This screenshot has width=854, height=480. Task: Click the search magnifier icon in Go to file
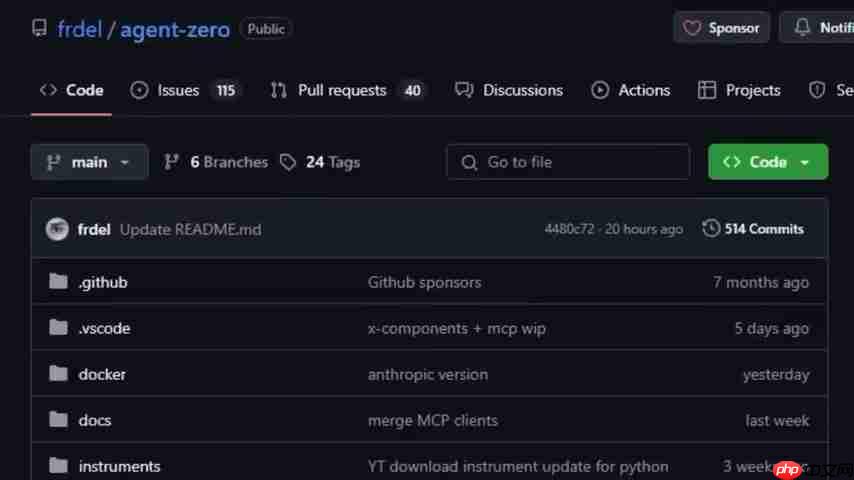coord(469,162)
